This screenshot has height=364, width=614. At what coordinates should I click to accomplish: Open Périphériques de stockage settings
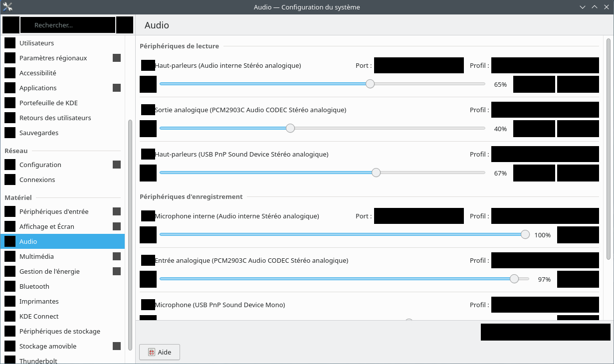pos(59,332)
